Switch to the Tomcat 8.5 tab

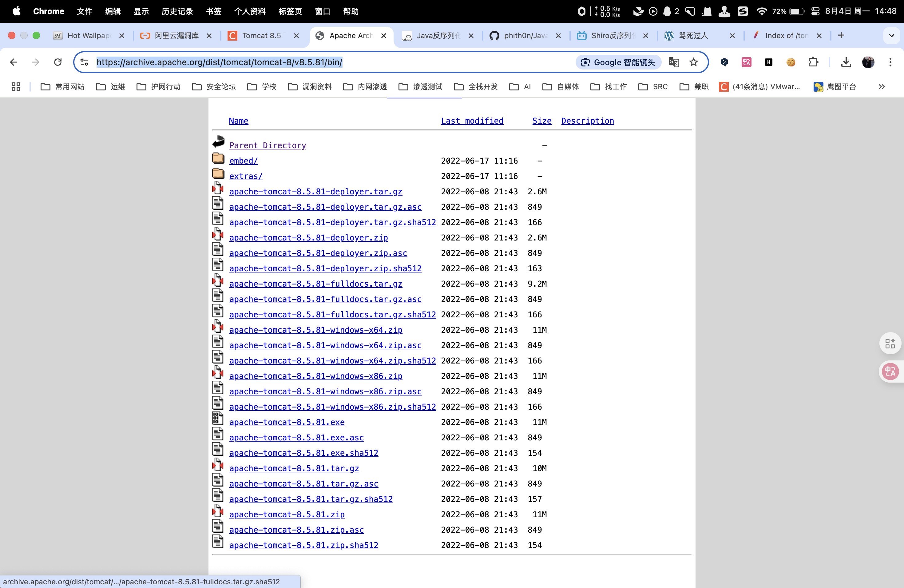point(261,36)
